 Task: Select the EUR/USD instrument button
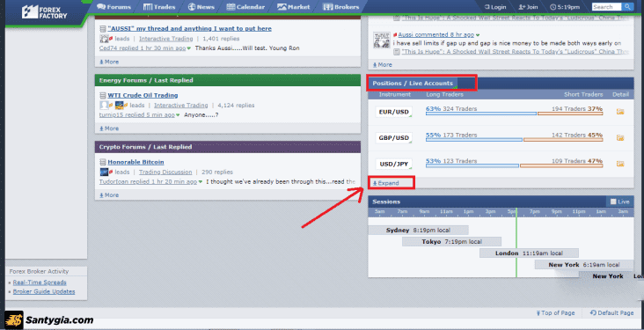pyautogui.click(x=394, y=112)
